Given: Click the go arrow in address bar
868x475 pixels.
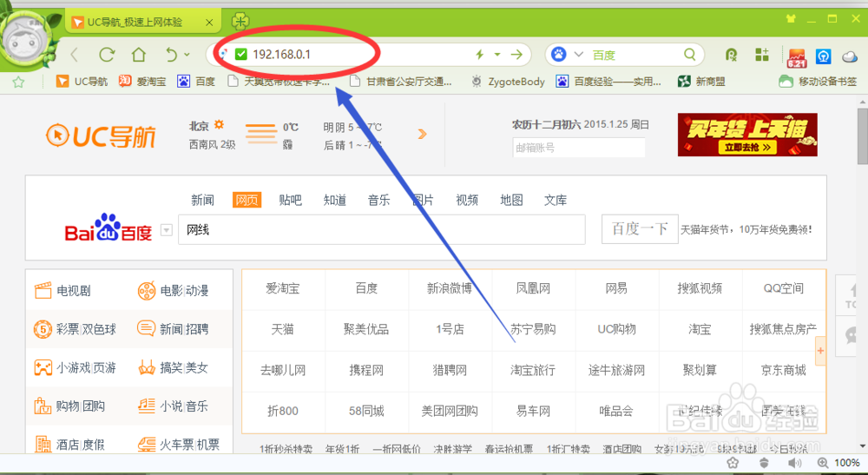Looking at the screenshot, I should 516,54.
